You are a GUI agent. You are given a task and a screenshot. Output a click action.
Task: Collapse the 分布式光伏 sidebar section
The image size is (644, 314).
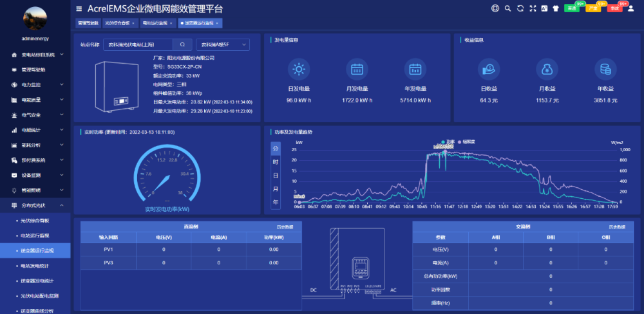37,205
